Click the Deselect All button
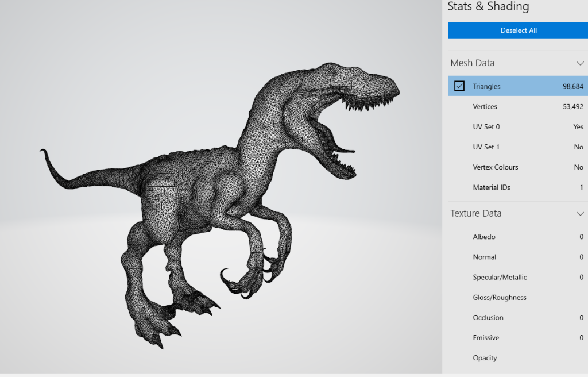 (x=519, y=30)
